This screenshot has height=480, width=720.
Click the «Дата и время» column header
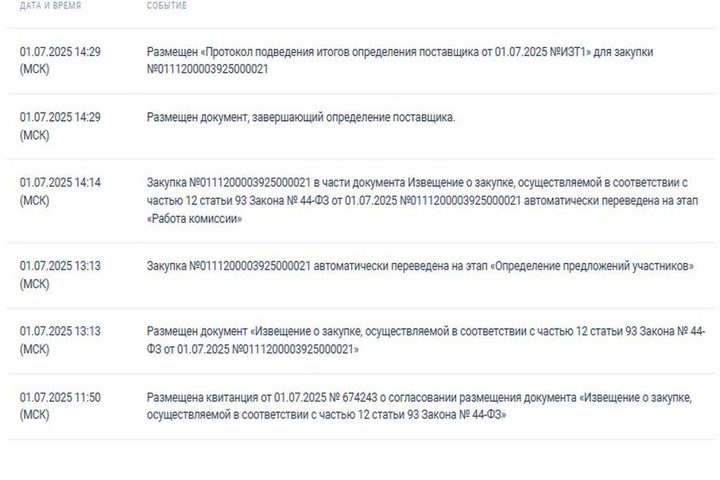click(50, 6)
